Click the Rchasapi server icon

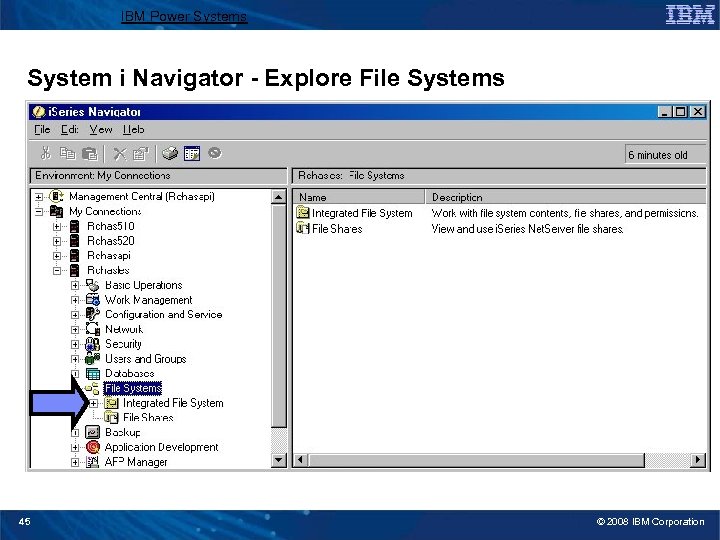[74, 256]
